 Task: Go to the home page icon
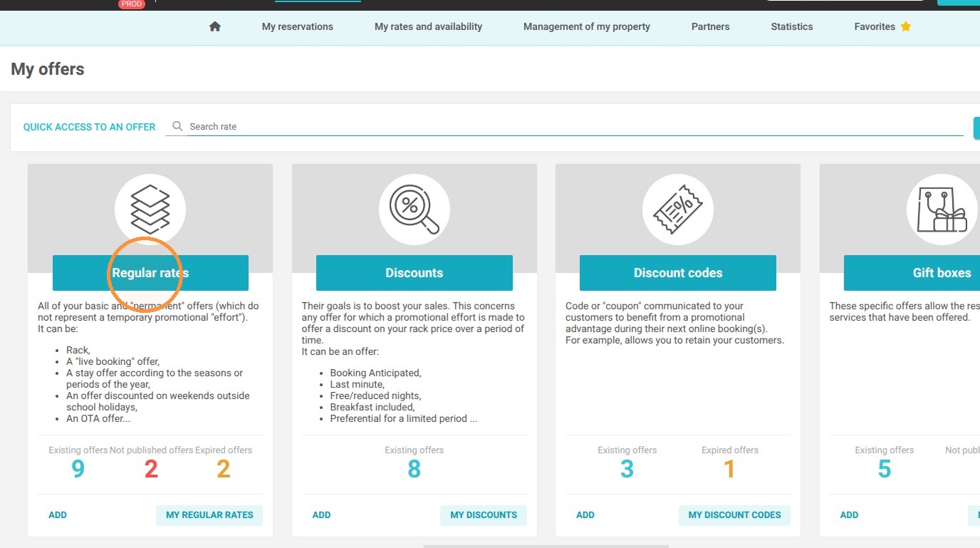click(x=215, y=26)
